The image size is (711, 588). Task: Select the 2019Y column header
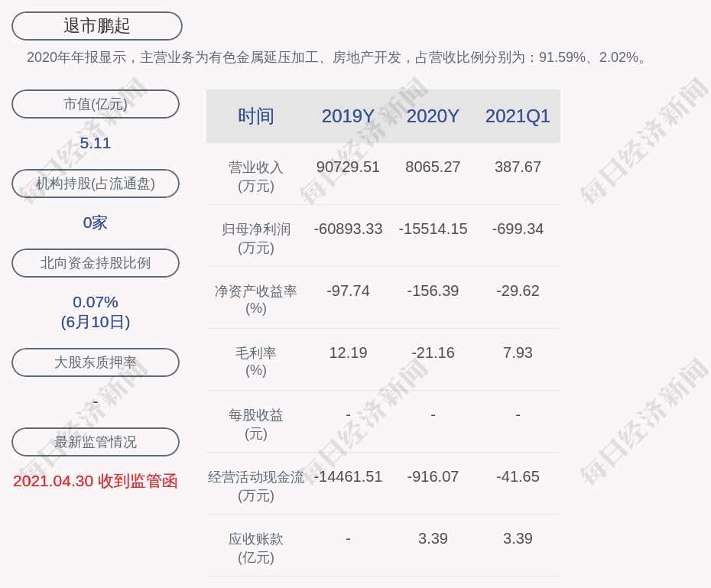coord(348,116)
